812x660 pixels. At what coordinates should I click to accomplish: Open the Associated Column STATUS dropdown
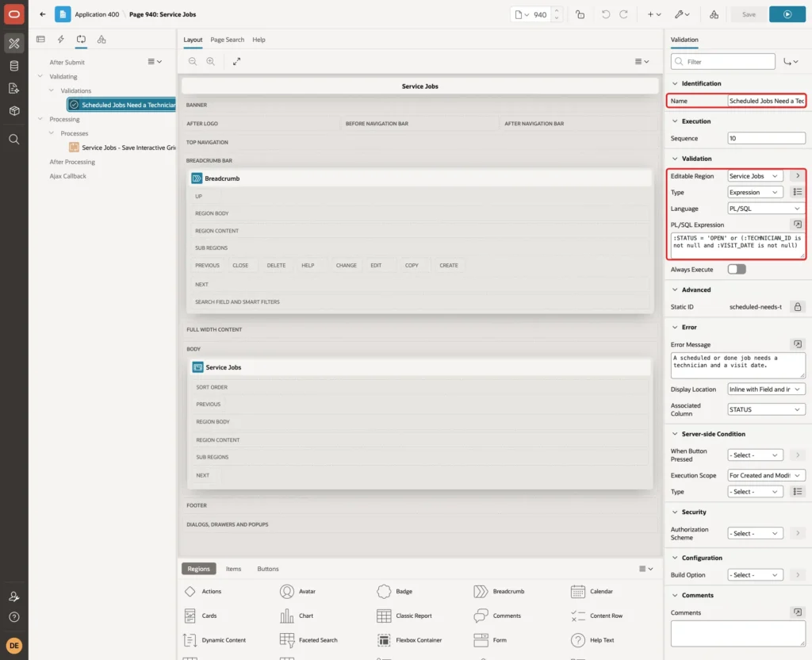click(766, 409)
